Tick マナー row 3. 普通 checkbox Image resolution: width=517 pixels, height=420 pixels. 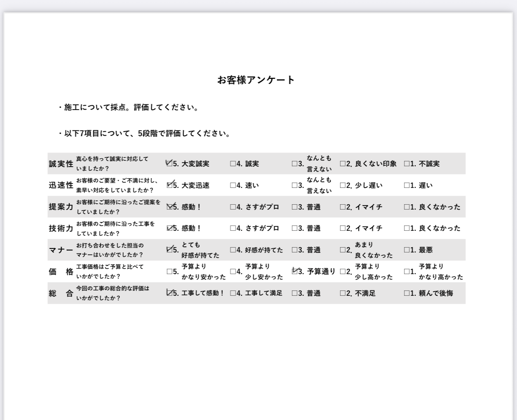point(294,250)
